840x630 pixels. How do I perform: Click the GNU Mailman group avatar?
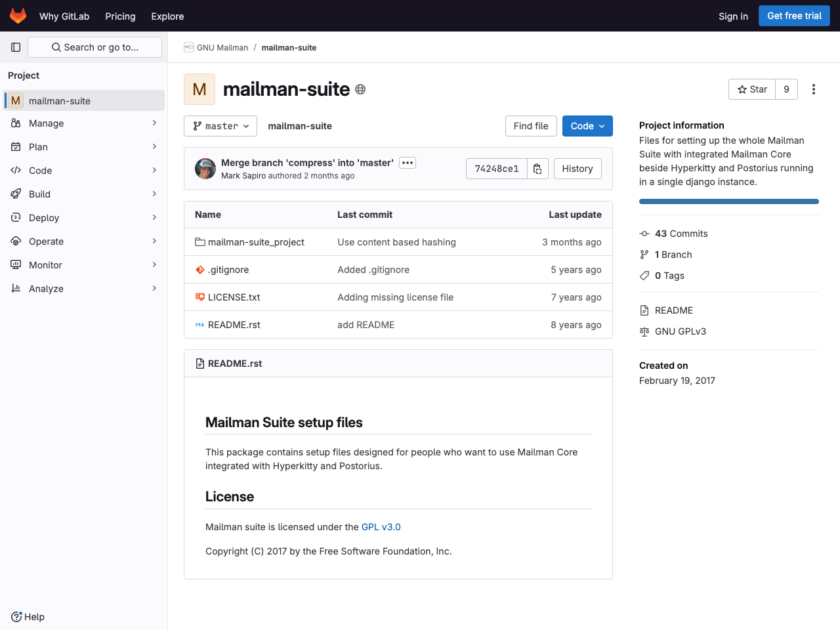[189, 47]
